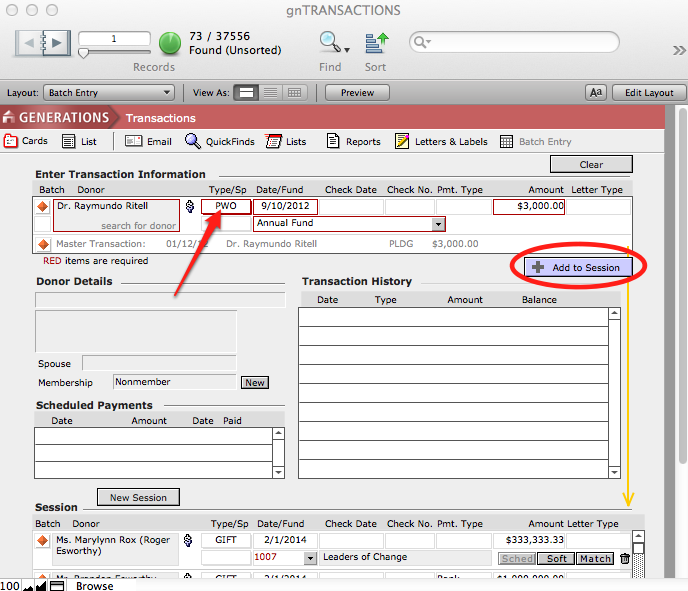Screen dimensions: 688x591
Task: Open the List tab beside Cards
Action: (x=80, y=141)
